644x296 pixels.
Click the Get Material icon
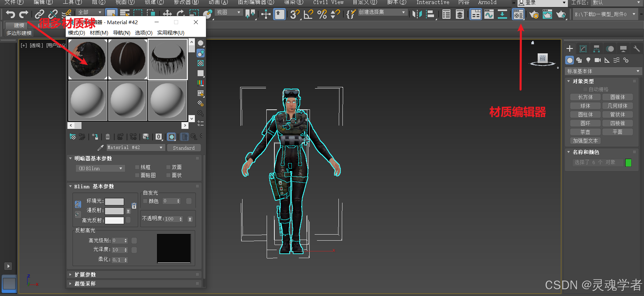[x=72, y=137]
